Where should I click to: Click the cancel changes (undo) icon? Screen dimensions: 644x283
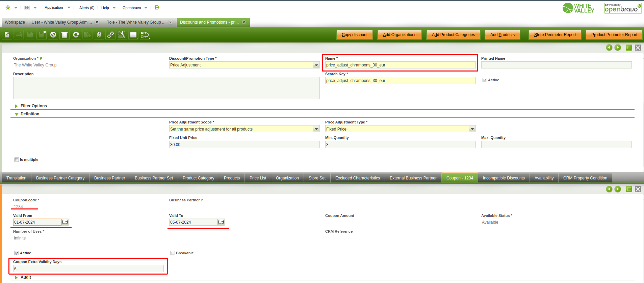coord(53,35)
